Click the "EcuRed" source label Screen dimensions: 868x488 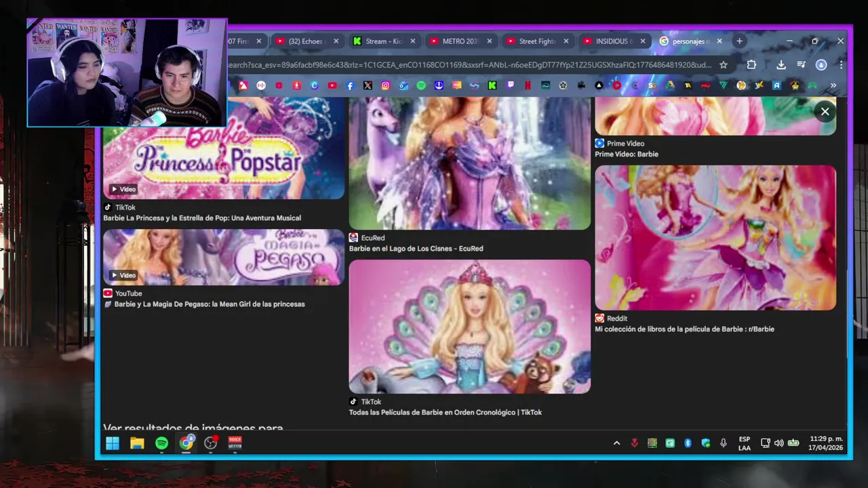[x=373, y=238]
